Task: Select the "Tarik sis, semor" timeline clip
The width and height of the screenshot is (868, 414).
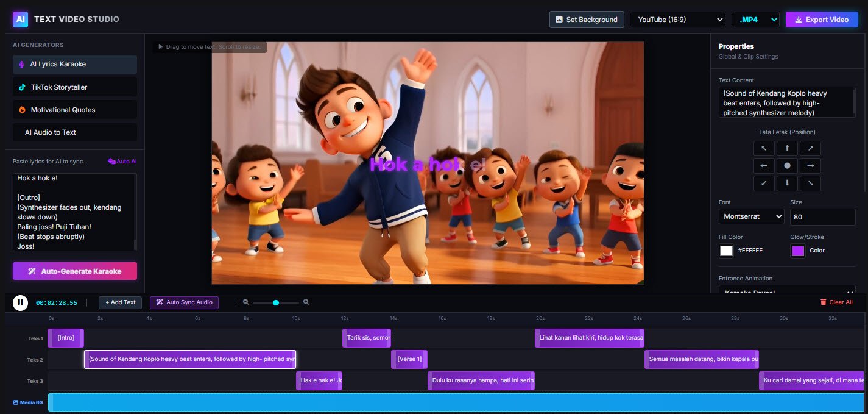Action: pos(367,338)
